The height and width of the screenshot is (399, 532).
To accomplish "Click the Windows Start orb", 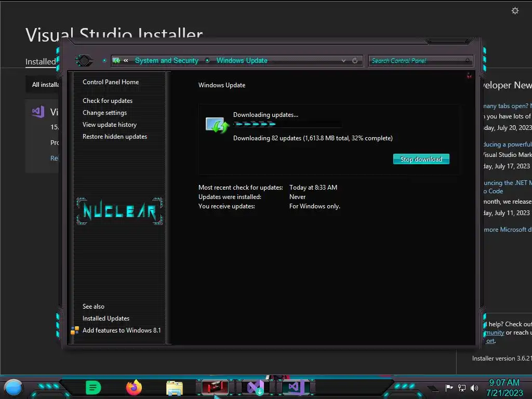I will [x=13, y=388].
